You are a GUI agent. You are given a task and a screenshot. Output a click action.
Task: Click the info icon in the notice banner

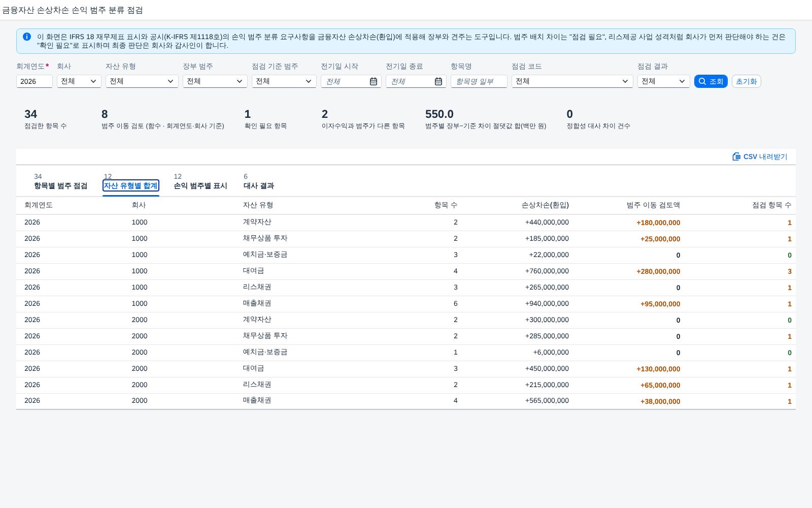click(x=27, y=37)
